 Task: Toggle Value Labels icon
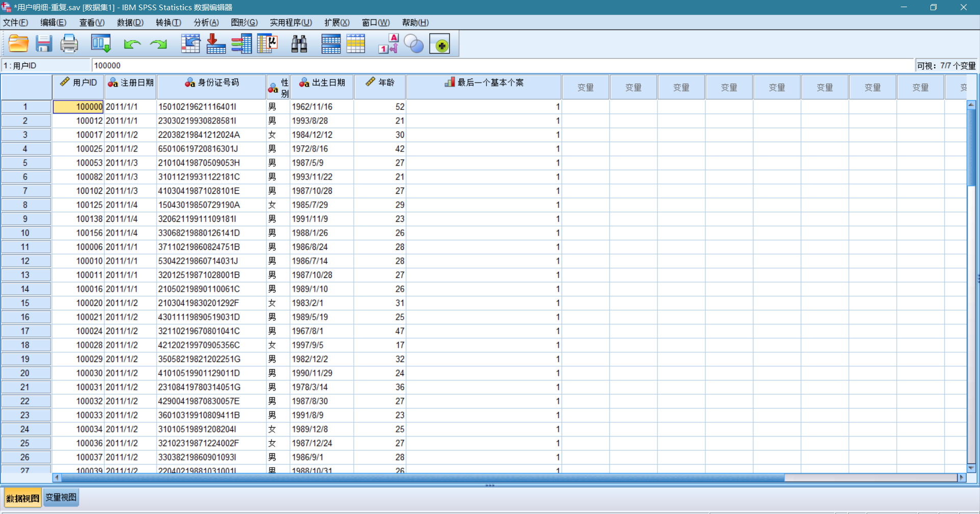click(x=388, y=44)
